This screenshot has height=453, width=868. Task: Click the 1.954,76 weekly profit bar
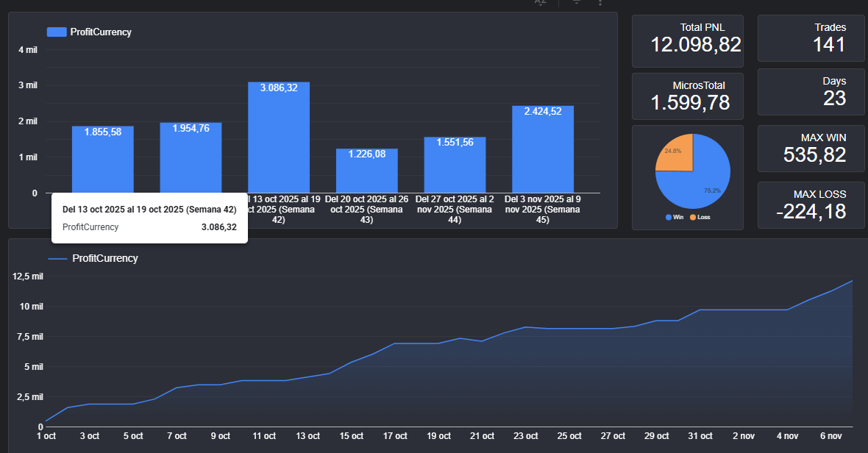pos(191,157)
